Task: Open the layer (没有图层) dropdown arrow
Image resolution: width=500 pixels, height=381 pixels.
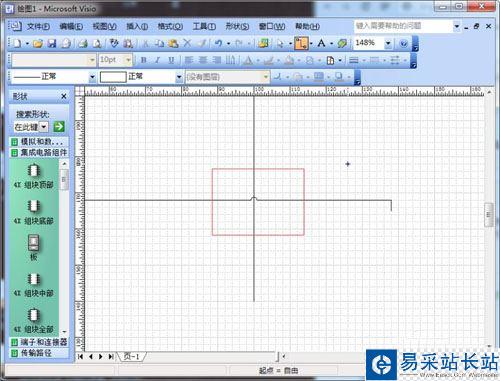Action: click(x=266, y=77)
